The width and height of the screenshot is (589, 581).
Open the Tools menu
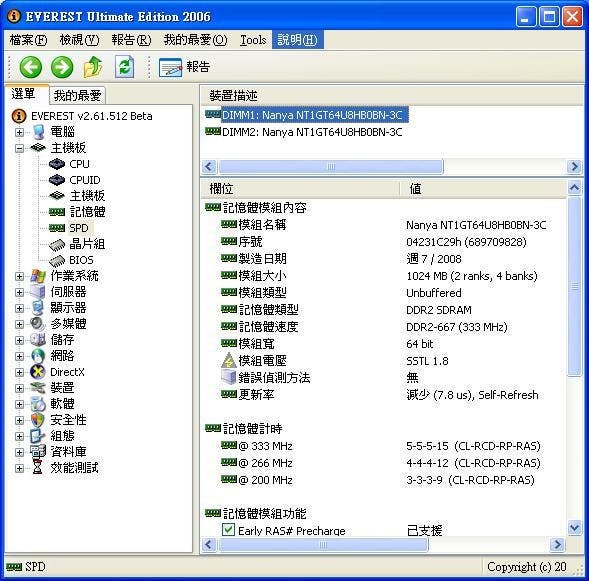pos(253,40)
